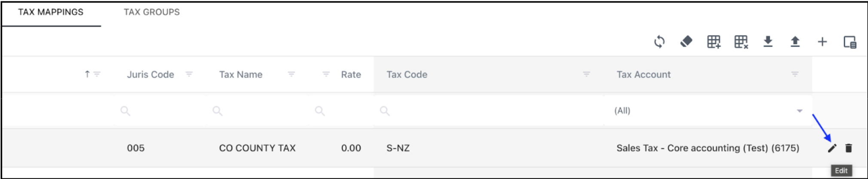Add a new tax mapping with plus icon
Viewport: 868px width, 179px height.
click(x=822, y=42)
